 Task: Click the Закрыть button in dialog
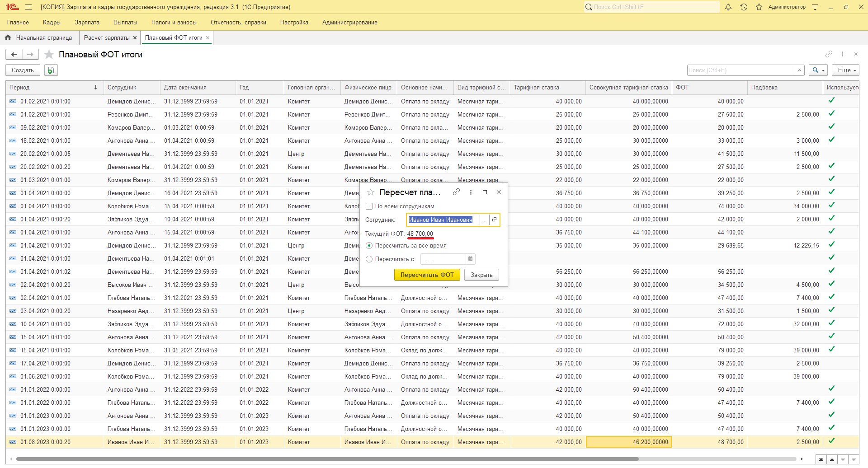481,275
